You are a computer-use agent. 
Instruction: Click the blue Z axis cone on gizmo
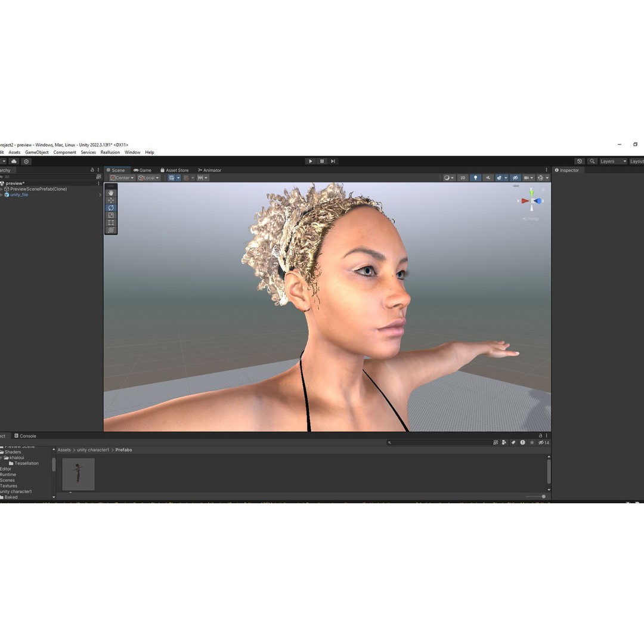(x=538, y=201)
